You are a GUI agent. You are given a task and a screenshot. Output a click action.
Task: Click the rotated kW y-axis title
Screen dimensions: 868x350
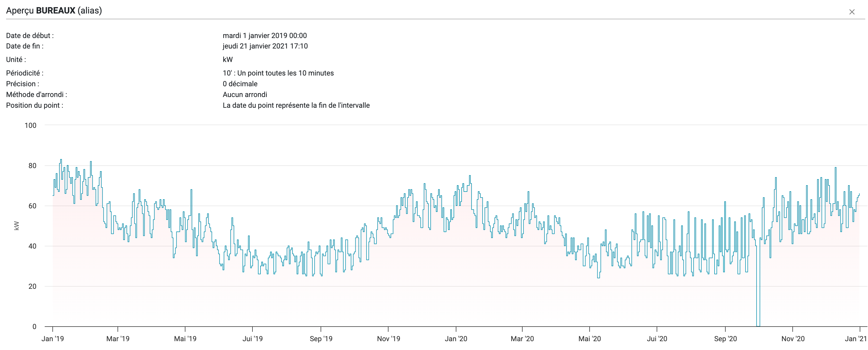point(17,226)
